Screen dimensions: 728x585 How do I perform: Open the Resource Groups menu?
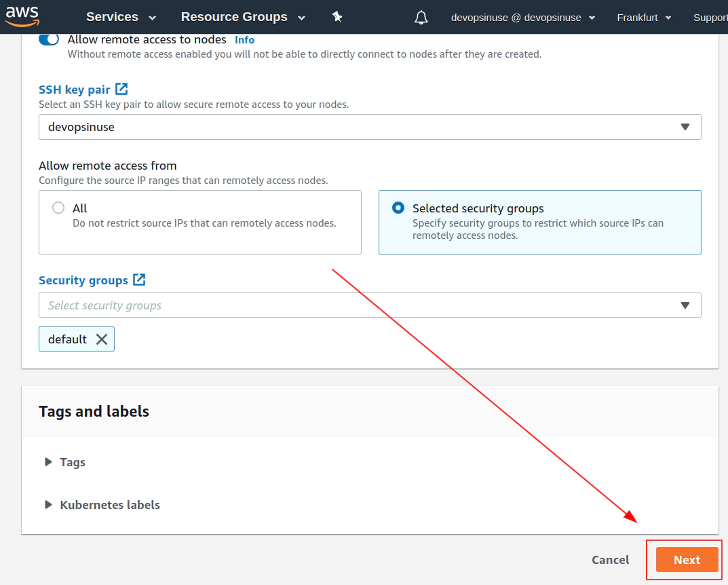244,17
